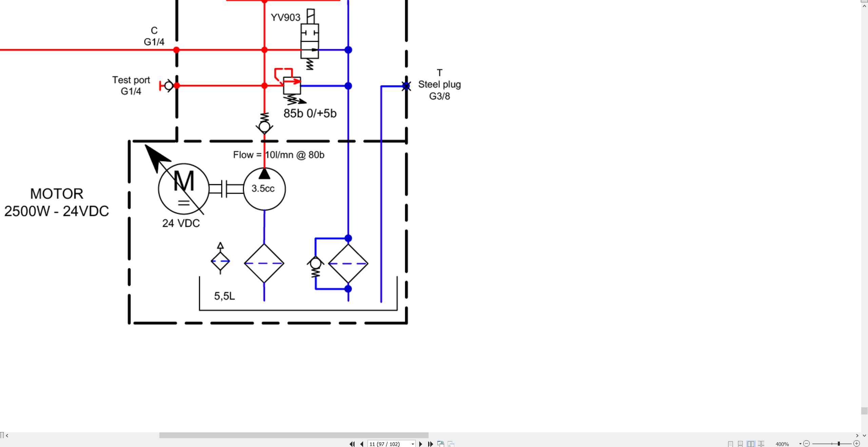Click the horizontal scrollbar left arrow
The height and width of the screenshot is (447, 868).
click(7, 435)
